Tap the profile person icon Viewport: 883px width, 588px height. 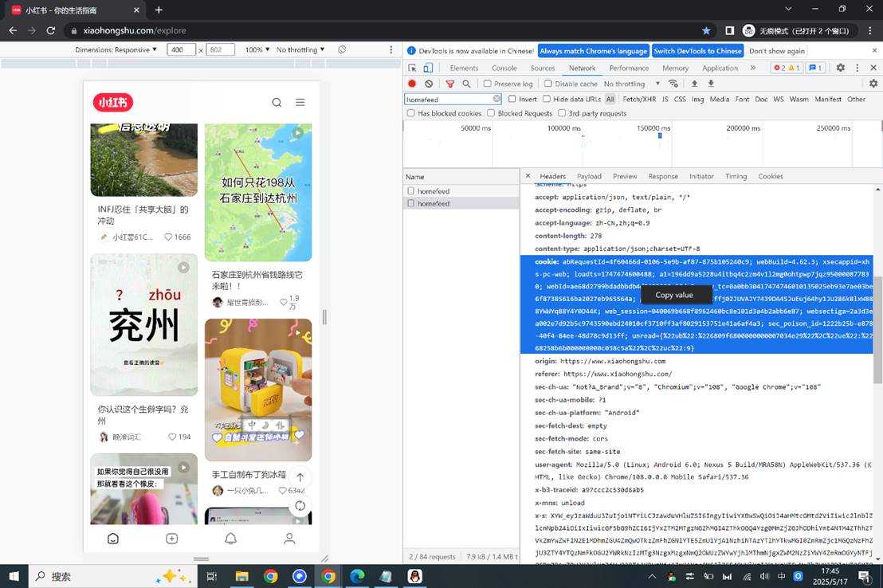click(x=289, y=539)
